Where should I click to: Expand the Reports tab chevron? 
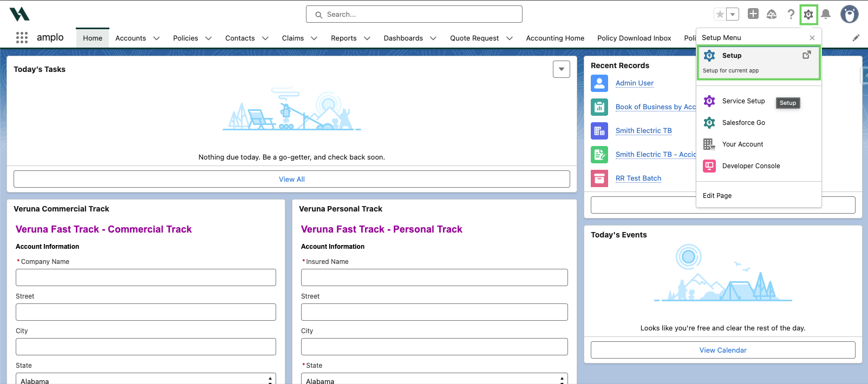tap(367, 38)
